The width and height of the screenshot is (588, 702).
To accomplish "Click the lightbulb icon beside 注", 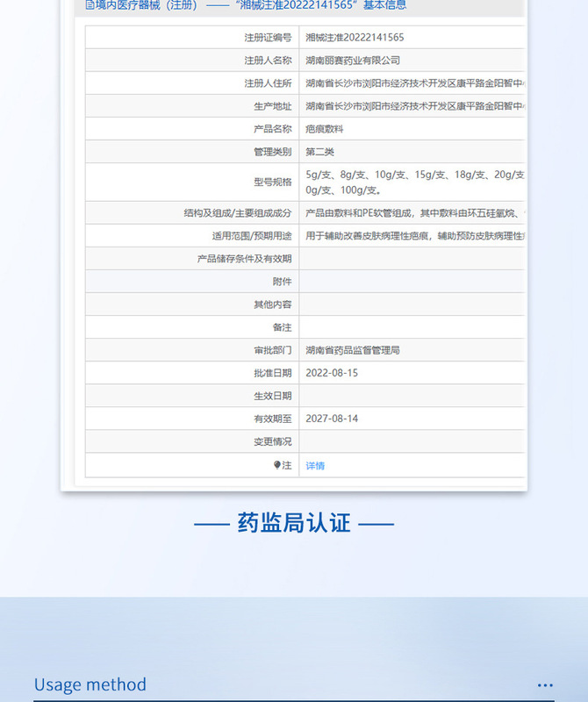I will click(x=277, y=465).
